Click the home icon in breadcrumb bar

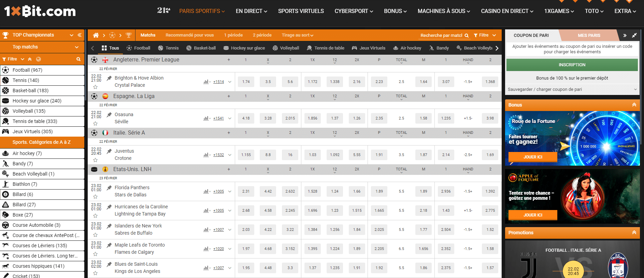pos(96,35)
